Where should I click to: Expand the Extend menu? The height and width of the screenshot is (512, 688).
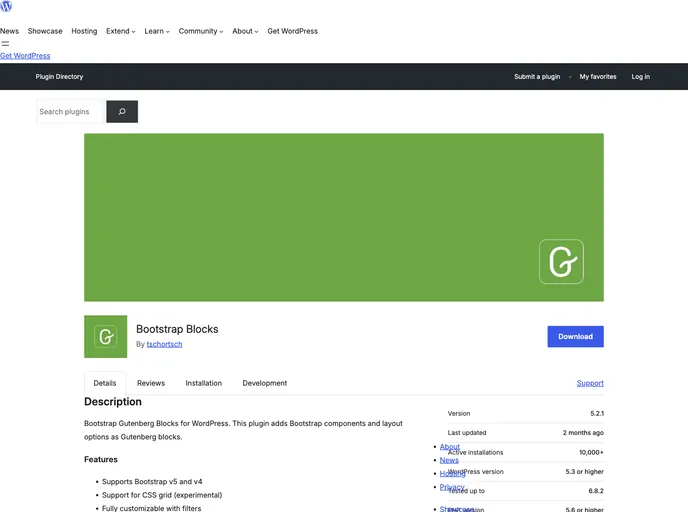pyautogui.click(x=121, y=31)
